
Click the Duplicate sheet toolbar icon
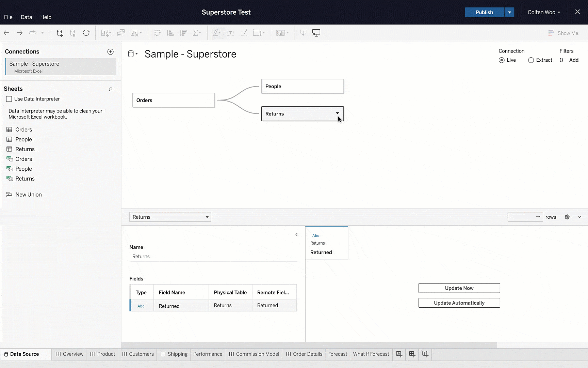tap(121, 33)
